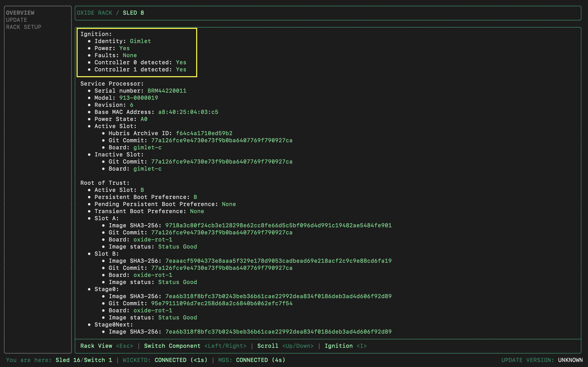Activate the Ignition <I> shortcut
Screen dimensions: 588x367
pos(345,346)
